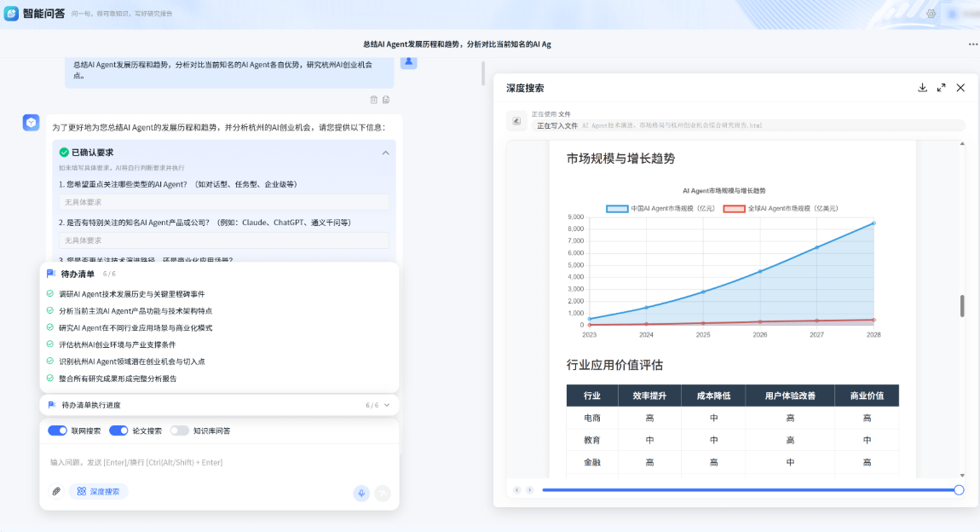The image size is (980, 532).
Task: Expand 待办清单执行进度 dropdown chevron
Action: click(x=387, y=405)
